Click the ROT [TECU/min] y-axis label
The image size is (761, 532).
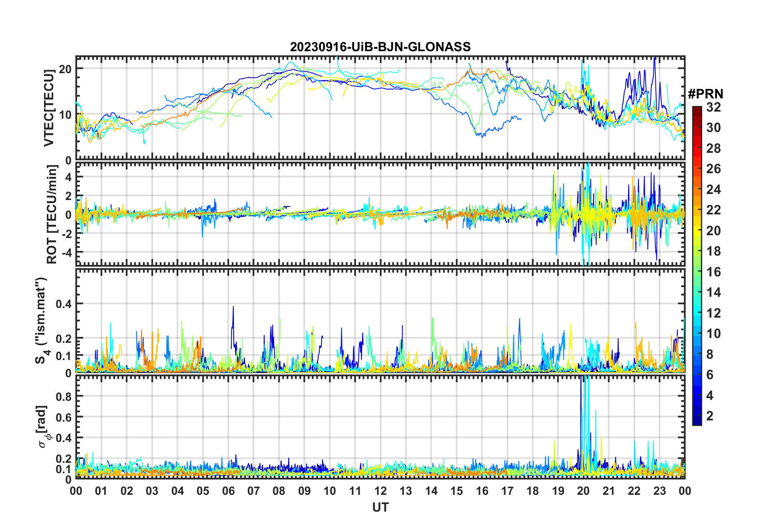tap(52, 214)
